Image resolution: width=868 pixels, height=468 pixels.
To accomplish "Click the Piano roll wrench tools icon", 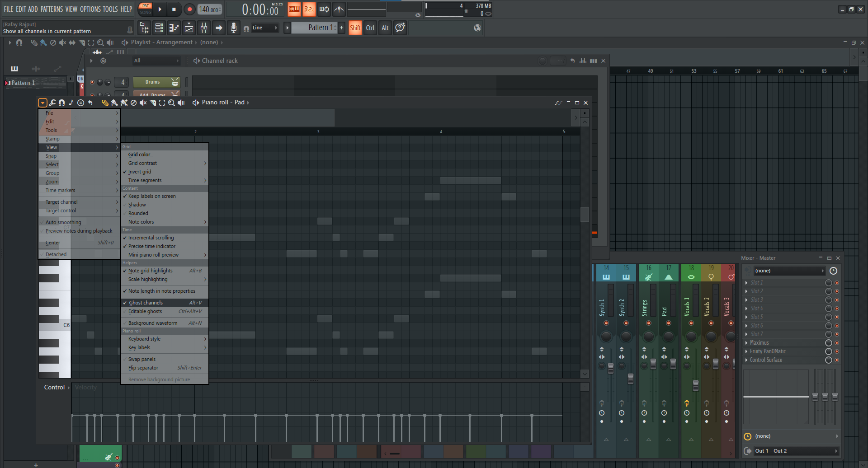I will pos(52,103).
